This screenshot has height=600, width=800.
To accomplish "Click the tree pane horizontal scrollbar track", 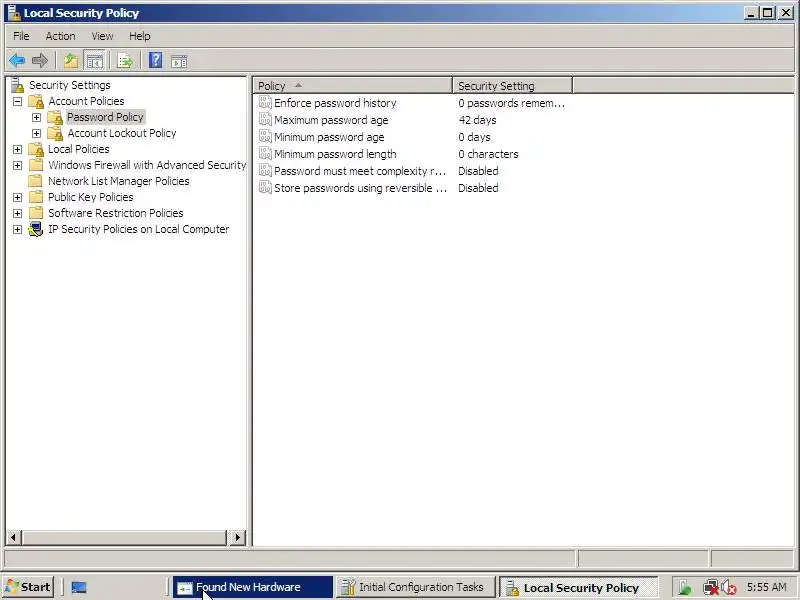I will click(124, 537).
